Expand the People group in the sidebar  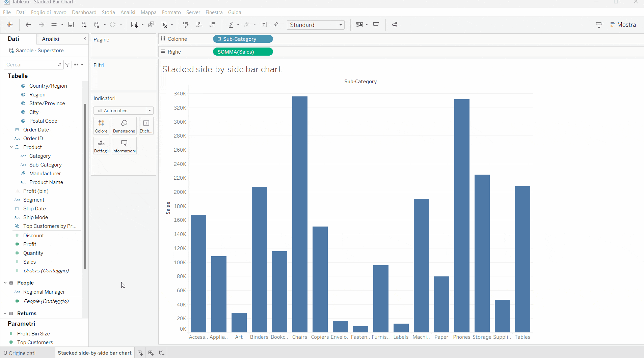pos(5,282)
